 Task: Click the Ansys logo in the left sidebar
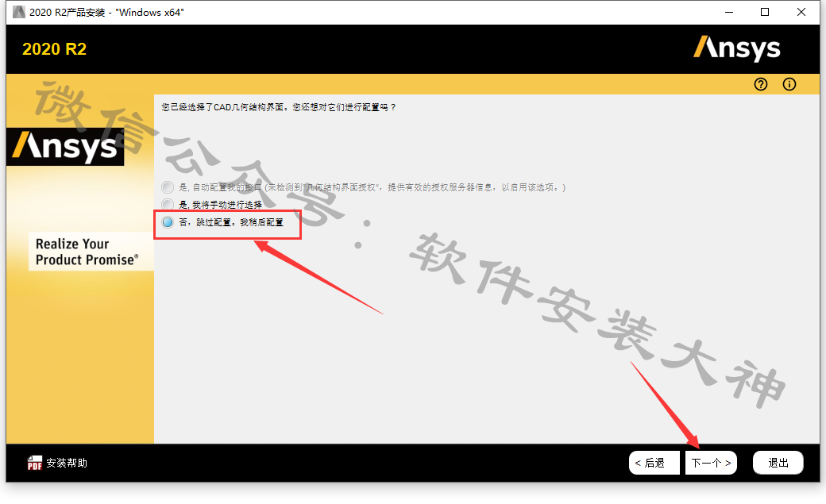point(65,147)
